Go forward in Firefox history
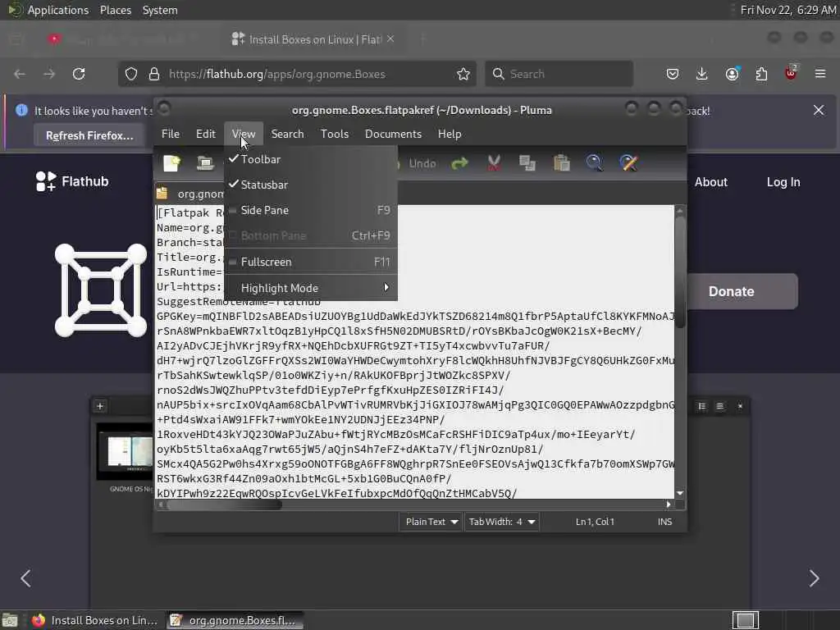Image resolution: width=840 pixels, height=630 pixels. pos(49,74)
